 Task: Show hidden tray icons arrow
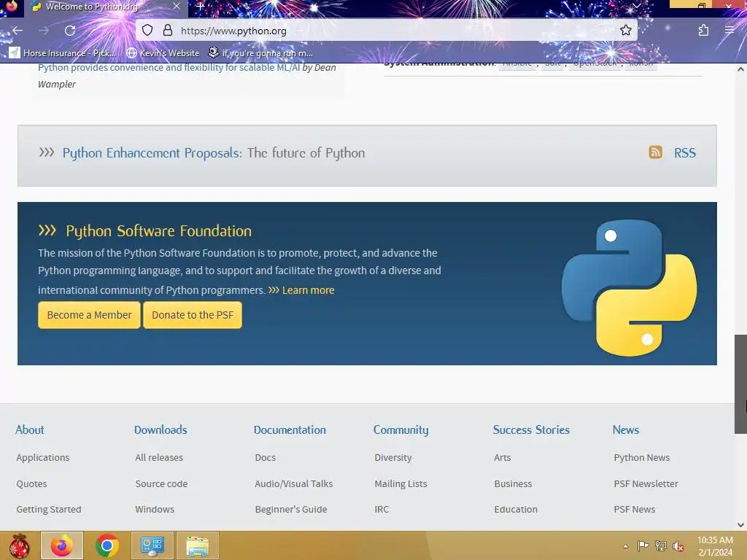pyautogui.click(x=625, y=546)
